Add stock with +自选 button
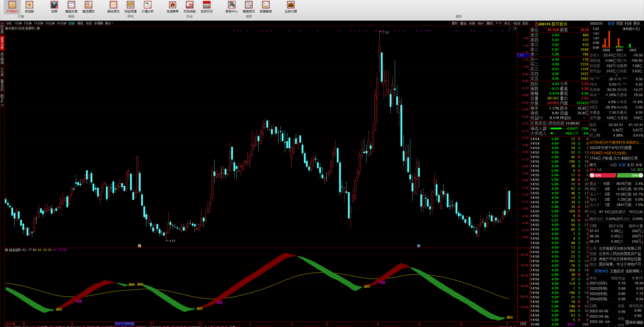Viewport: 644px width, 327px height. tap(516, 23)
